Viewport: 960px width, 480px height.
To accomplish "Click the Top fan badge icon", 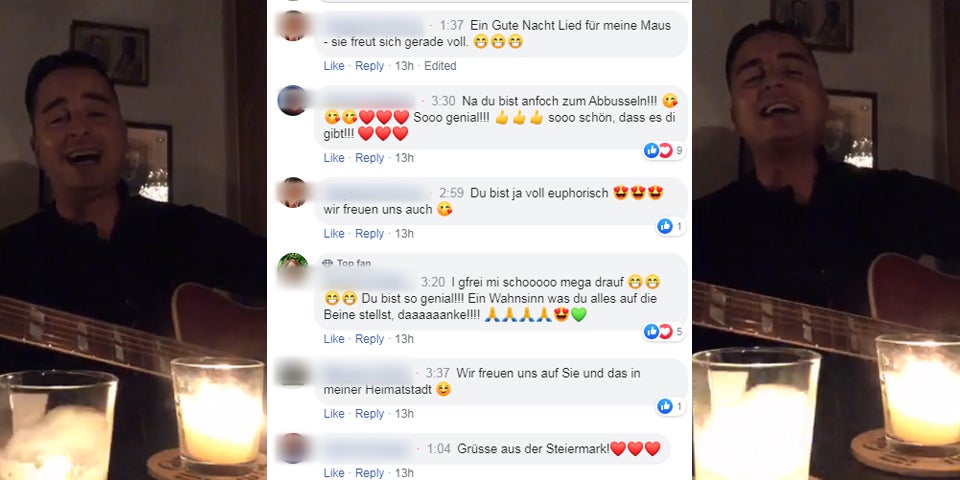I will pyautogui.click(x=328, y=263).
